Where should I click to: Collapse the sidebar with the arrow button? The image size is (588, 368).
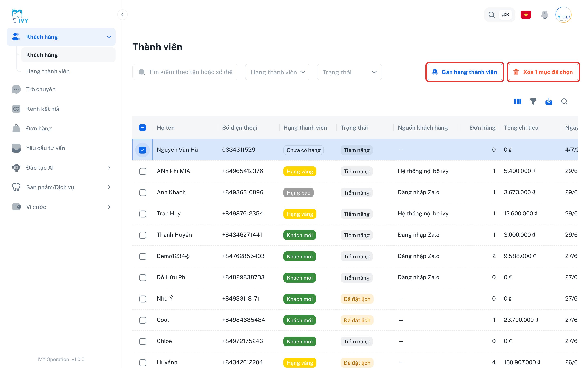[x=122, y=15]
